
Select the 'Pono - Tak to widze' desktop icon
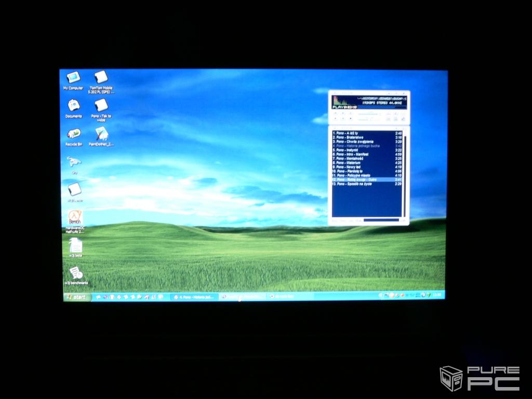coord(101,110)
